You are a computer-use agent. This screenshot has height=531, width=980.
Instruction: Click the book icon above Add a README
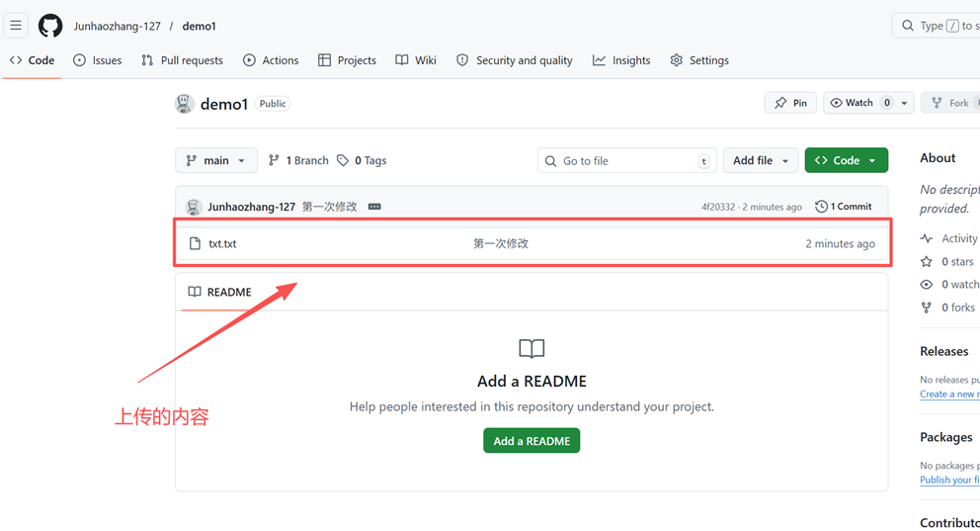click(531, 348)
